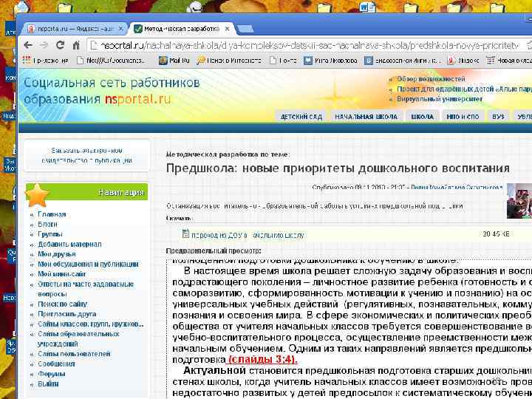The height and width of the screenshot is (399, 532).
Task: Click the Социальная сеть работников образования logo
Action: (112, 91)
